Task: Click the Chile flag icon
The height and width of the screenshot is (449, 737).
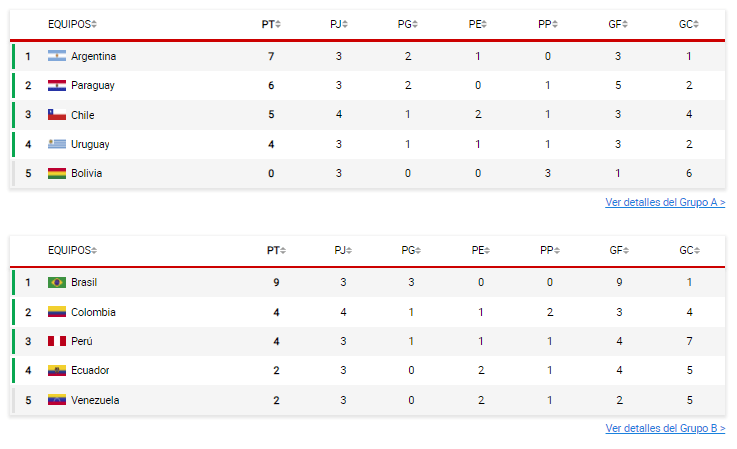Action: (x=57, y=115)
